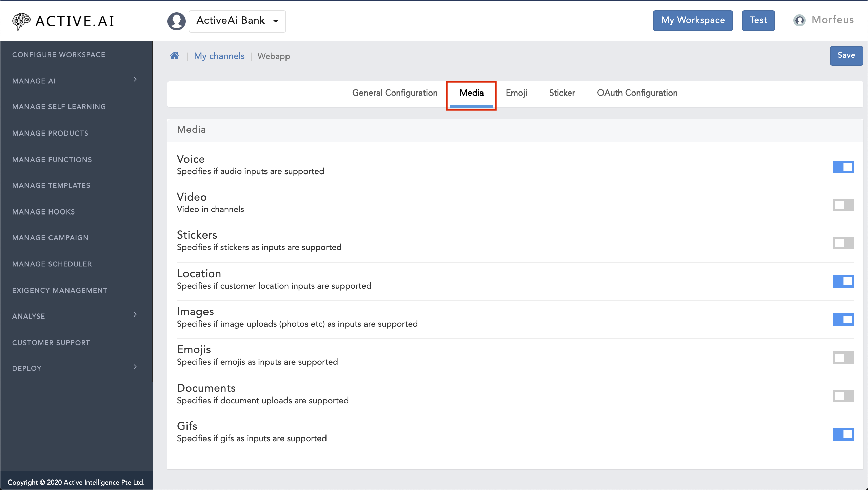Viewport: 868px width, 490px height.
Task: Go to home via breadcrumb house icon
Action: click(174, 56)
